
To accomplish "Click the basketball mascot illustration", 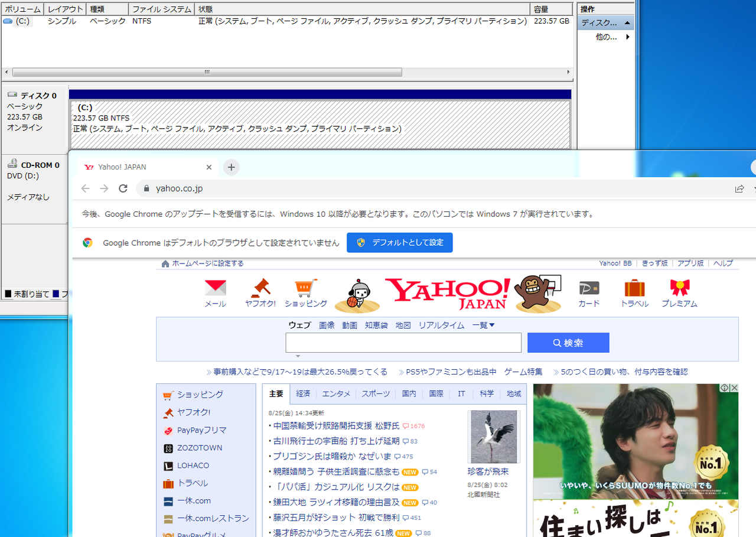I will click(x=357, y=295).
